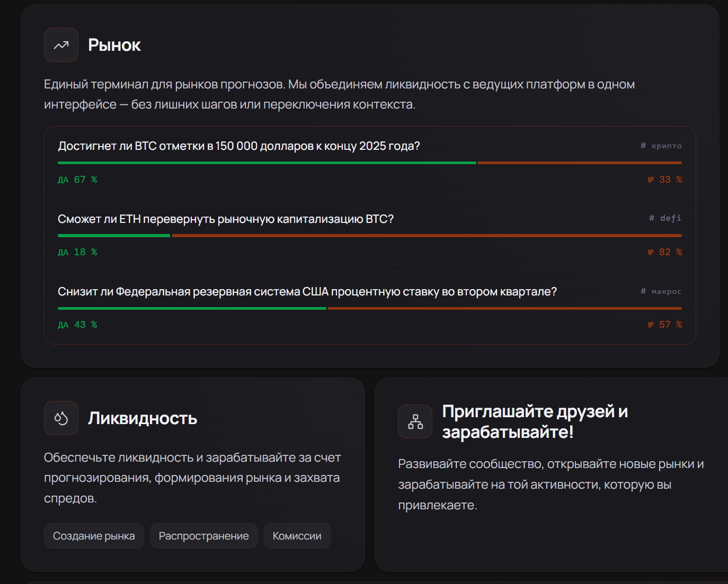
Task: Click the # defi tag
Action: [x=665, y=218]
